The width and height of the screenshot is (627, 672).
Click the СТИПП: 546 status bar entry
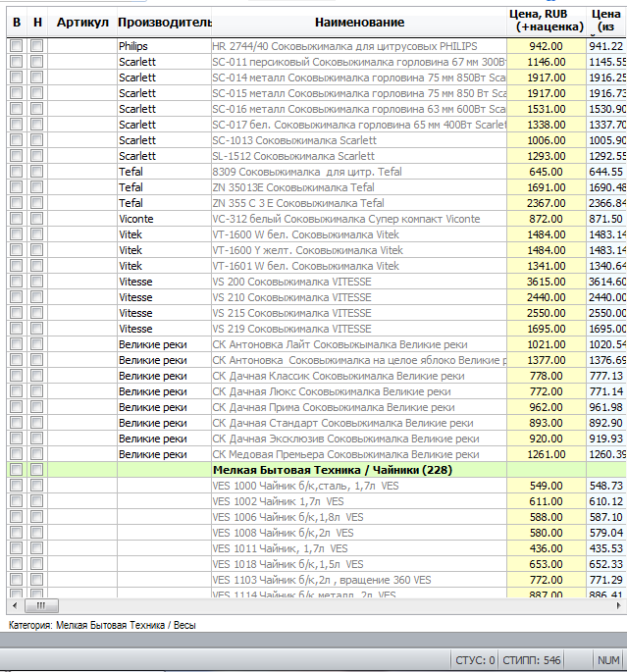point(532,660)
